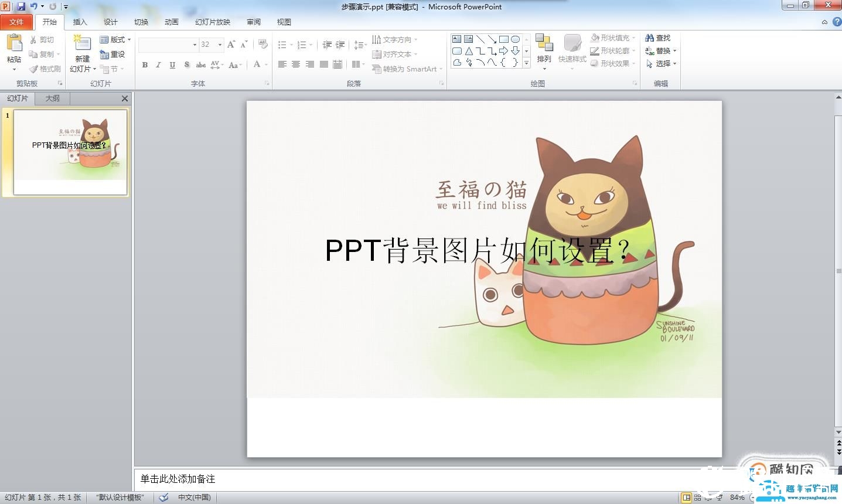Click the 选择 button in Editing group
The height and width of the screenshot is (504, 842).
661,63
